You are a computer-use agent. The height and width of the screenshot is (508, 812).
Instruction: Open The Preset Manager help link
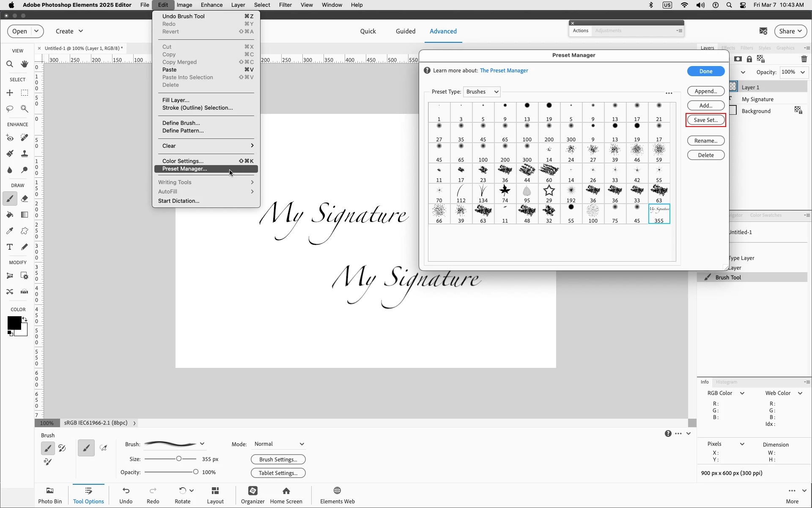click(x=504, y=71)
